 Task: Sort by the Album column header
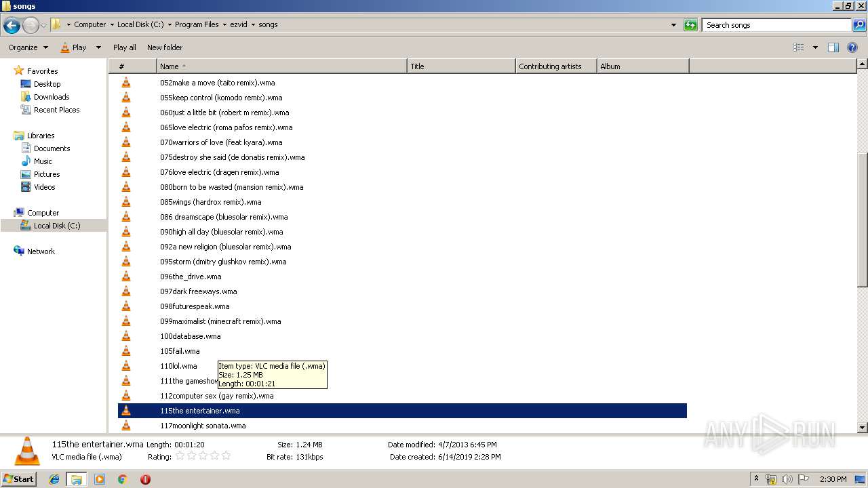(643, 66)
